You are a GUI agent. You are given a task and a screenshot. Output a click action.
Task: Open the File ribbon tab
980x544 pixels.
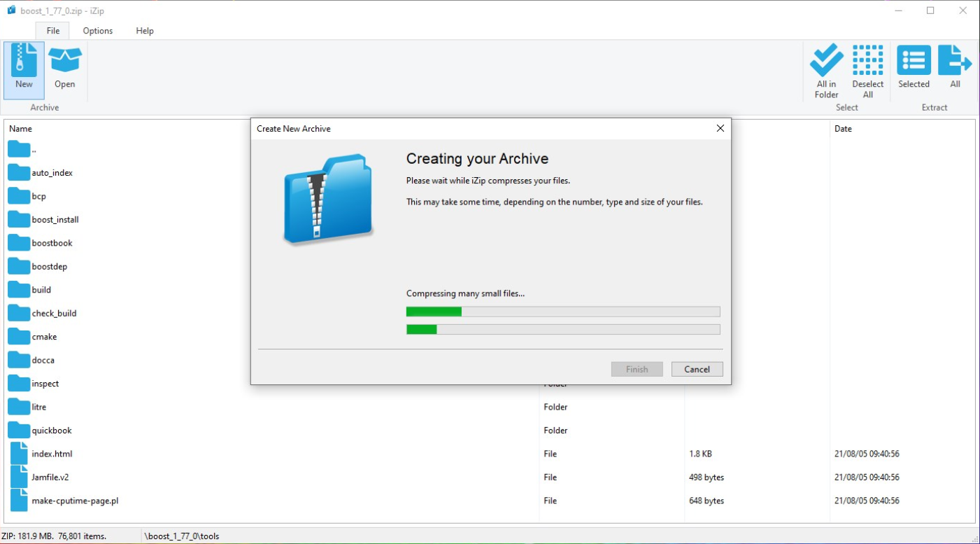[x=52, y=31]
